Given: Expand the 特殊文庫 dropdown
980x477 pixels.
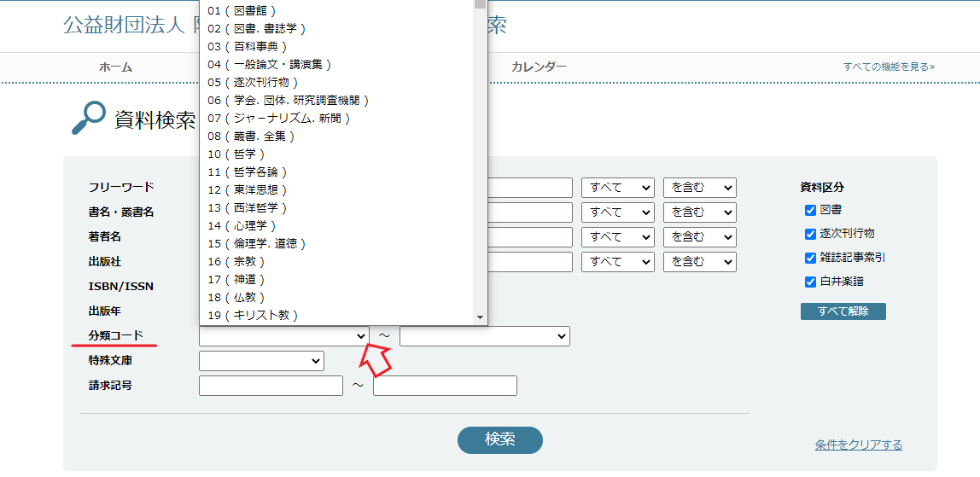Looking at the screenshot, I should pos(261,362).
